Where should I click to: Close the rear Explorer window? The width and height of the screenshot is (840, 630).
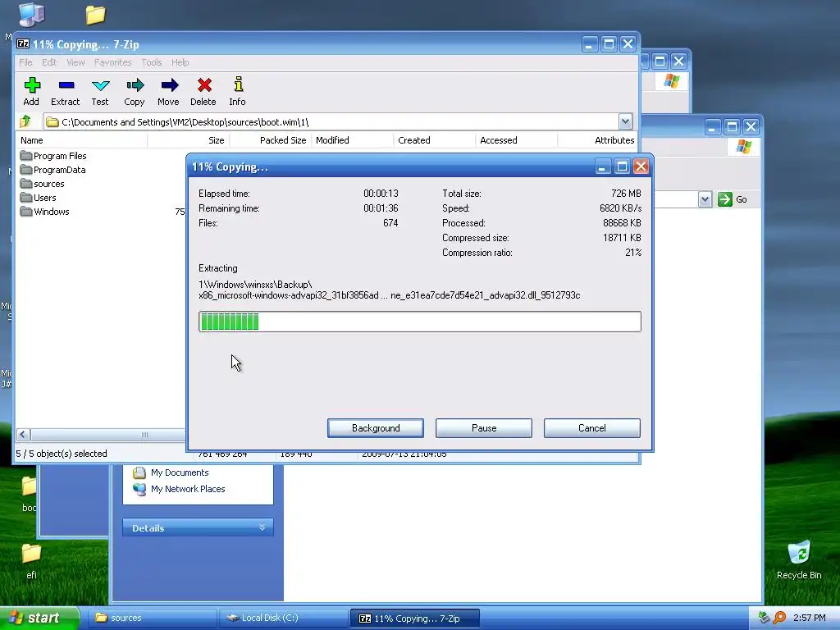[678, 61]
